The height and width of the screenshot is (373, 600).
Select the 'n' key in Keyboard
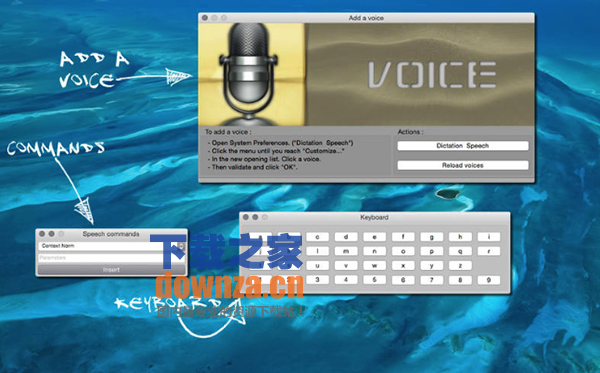pos(375,251)
